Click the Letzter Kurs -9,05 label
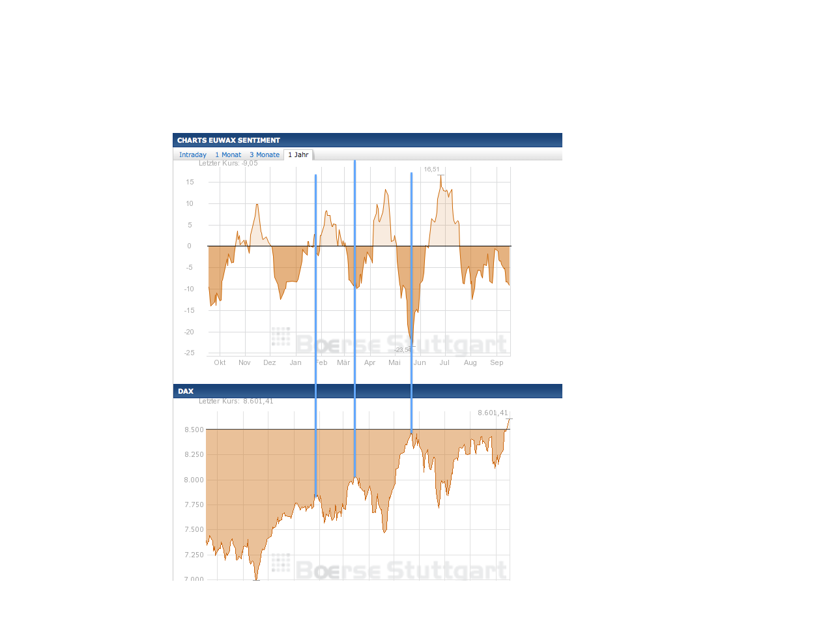The width and height of the screenshot is (838, 644). point(228,163)
